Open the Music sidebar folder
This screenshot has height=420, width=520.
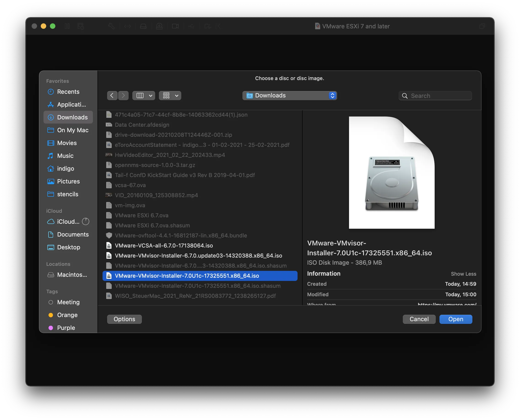pos(65,156)
